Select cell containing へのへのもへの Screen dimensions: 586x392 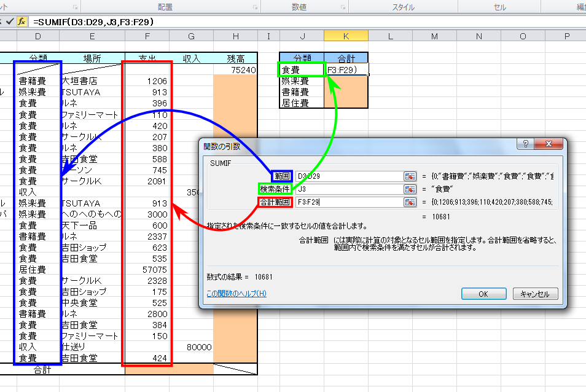pos(92,214)
